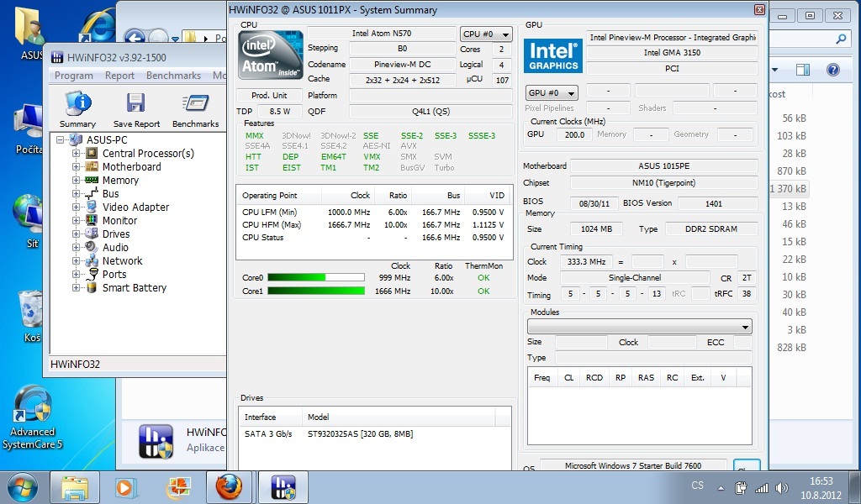Expand the Drives tree node
The height and width of the screenshot is (504, 861).
click(77, 234)
